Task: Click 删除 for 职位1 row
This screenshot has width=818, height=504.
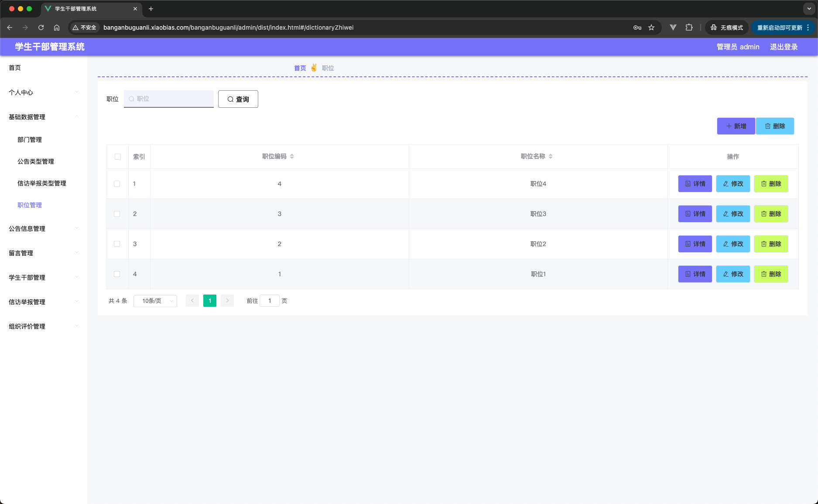Action: tap(771, 274)
